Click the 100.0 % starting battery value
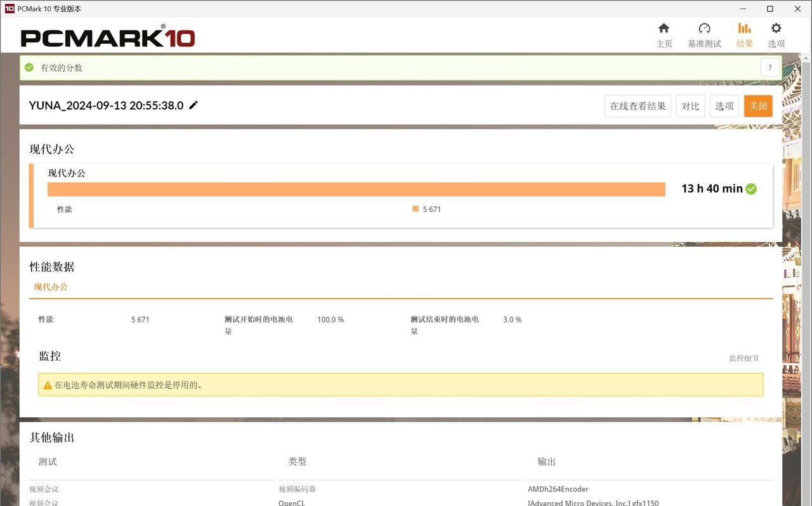Screen dimensions: 812x506 (331, 320)
